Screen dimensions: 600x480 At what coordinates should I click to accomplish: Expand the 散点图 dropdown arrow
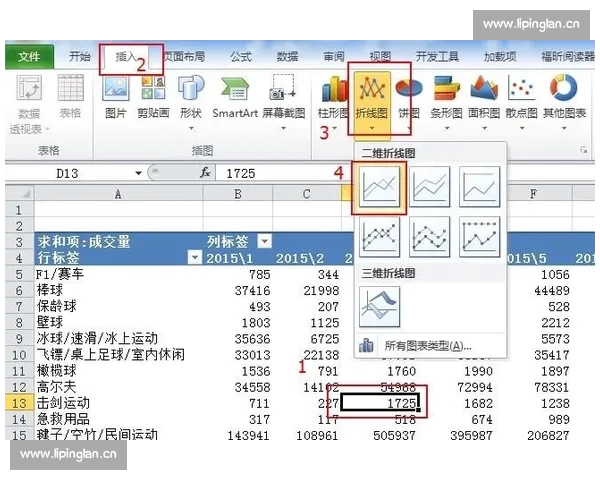coord(522,128)
